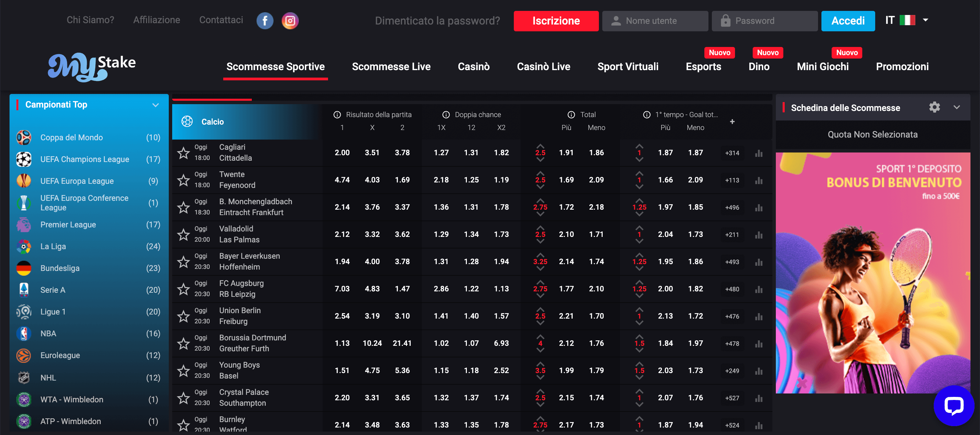Expand +314 markets for Cagliari–Cittadella

(x=732, y=153)
